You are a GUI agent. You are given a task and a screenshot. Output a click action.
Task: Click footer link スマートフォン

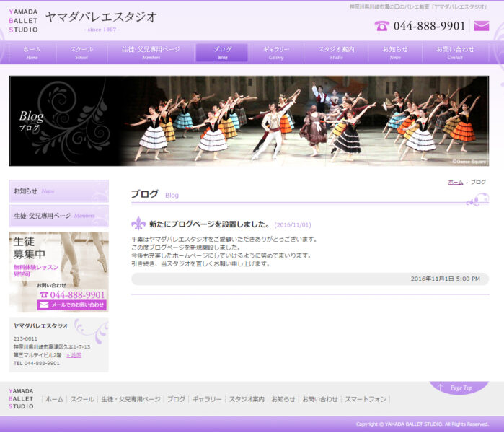[366, 399]
